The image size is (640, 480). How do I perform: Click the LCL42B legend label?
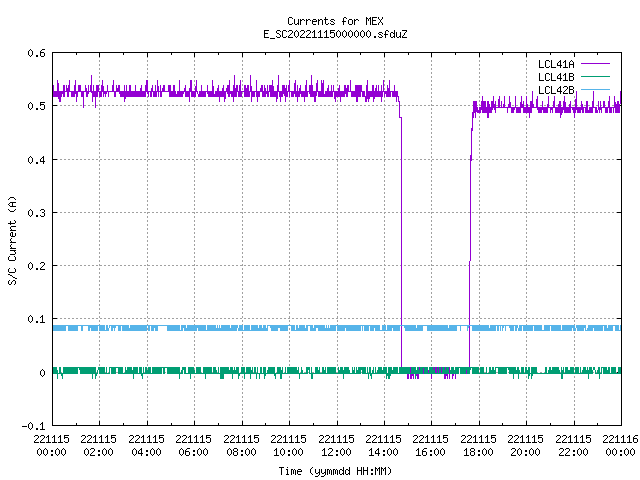[x=556, y=90]
